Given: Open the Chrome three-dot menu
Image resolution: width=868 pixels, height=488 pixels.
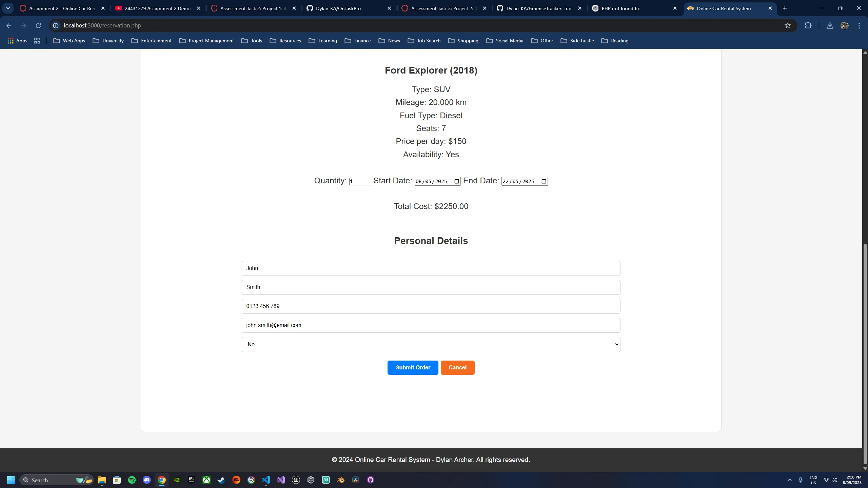Looking at the screenshot, I should [x=859, y=25].
